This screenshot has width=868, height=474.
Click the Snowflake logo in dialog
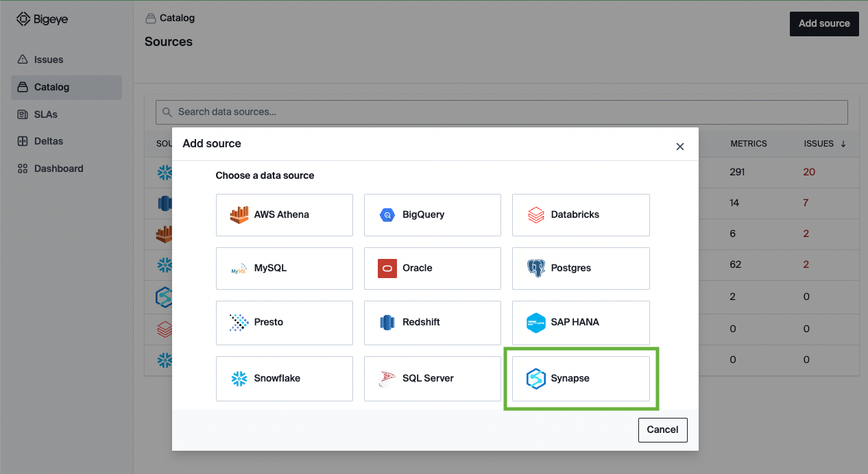pyautogui.click(x=239, y=378)
